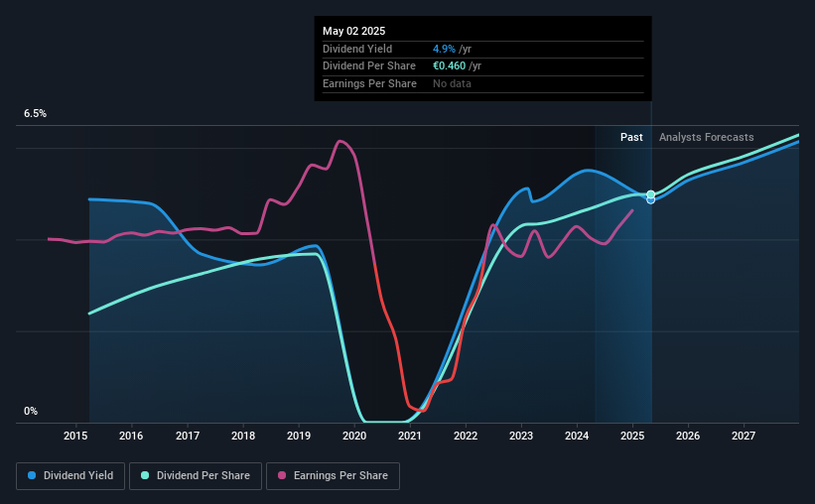Click the 2022 x-axis label
This screenshot has width=815, height=504.
coord(466,436)
